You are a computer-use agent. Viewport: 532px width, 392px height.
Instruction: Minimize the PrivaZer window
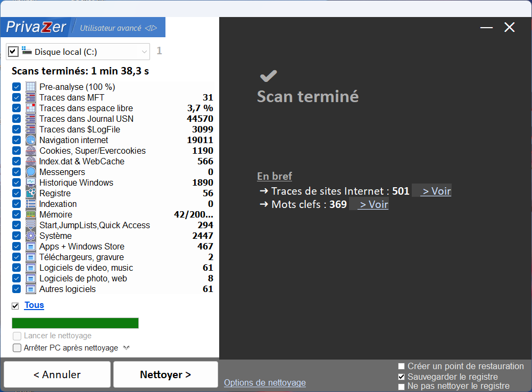pos(487,28)
